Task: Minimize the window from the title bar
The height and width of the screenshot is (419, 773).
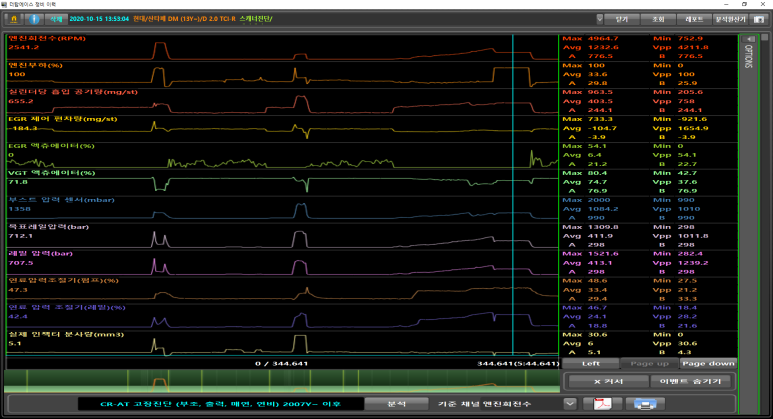Action: point(725,4)
